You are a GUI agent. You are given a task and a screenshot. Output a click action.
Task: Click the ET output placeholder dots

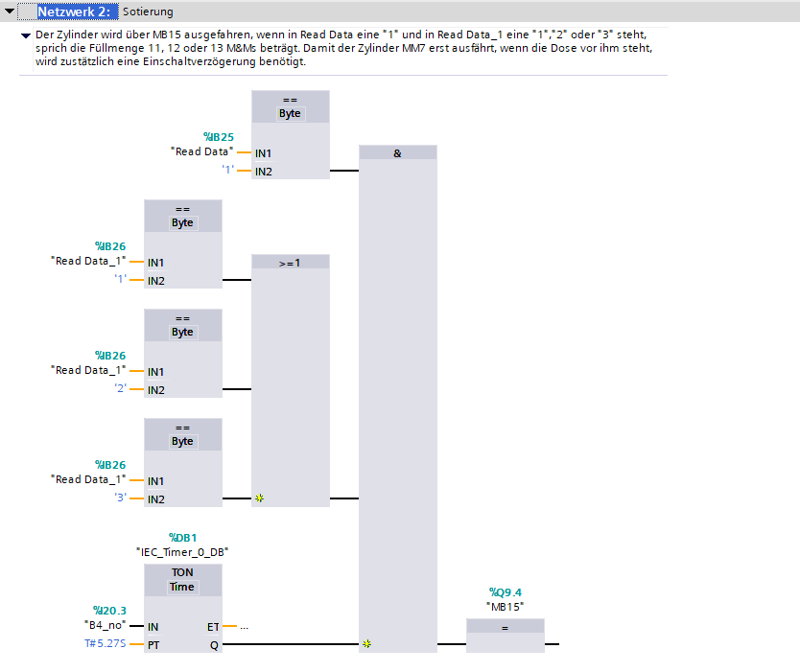tap(245, 627)
